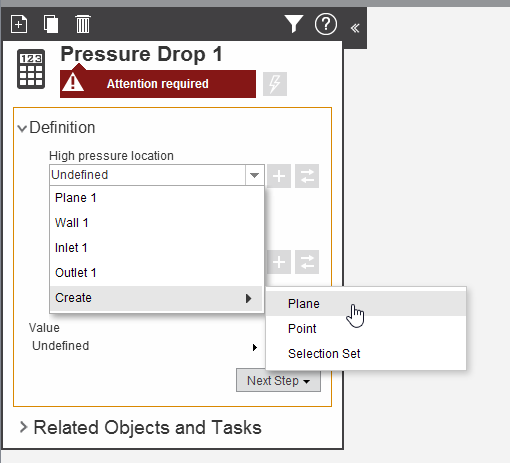The height and width of the screenshot is (463, 510).
Task: Click the lower swap arrows icon
Action: click(307, 262)
